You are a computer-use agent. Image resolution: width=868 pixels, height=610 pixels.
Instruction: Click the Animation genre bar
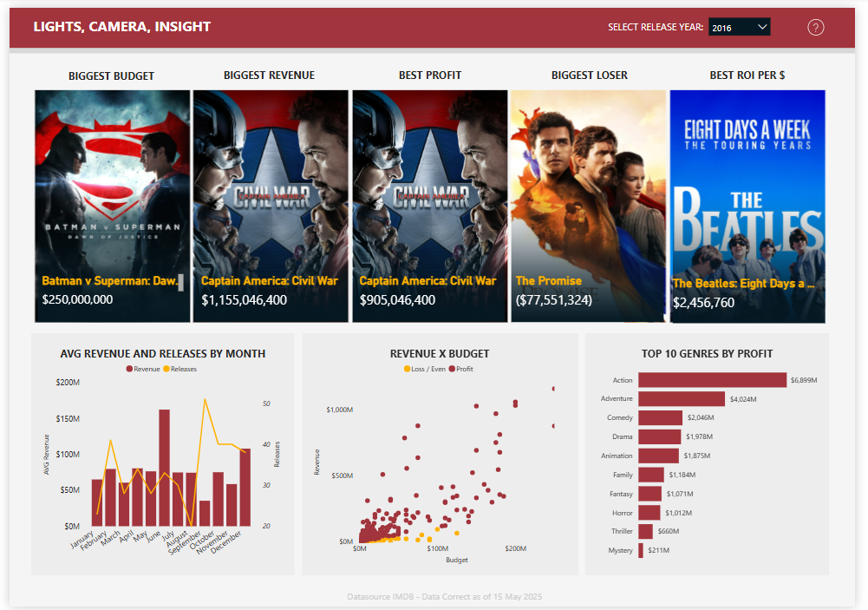pos(658,456)
